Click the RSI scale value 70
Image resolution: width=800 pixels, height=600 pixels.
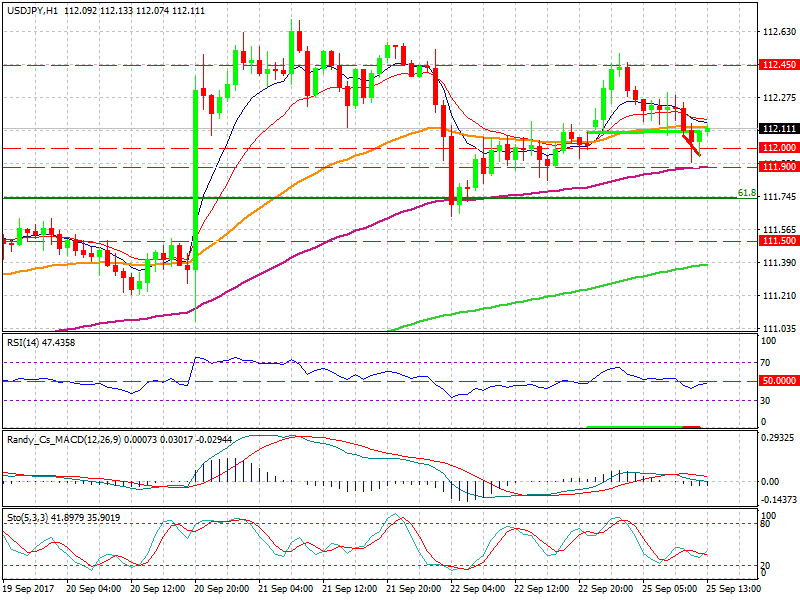[x=766, y=364]
